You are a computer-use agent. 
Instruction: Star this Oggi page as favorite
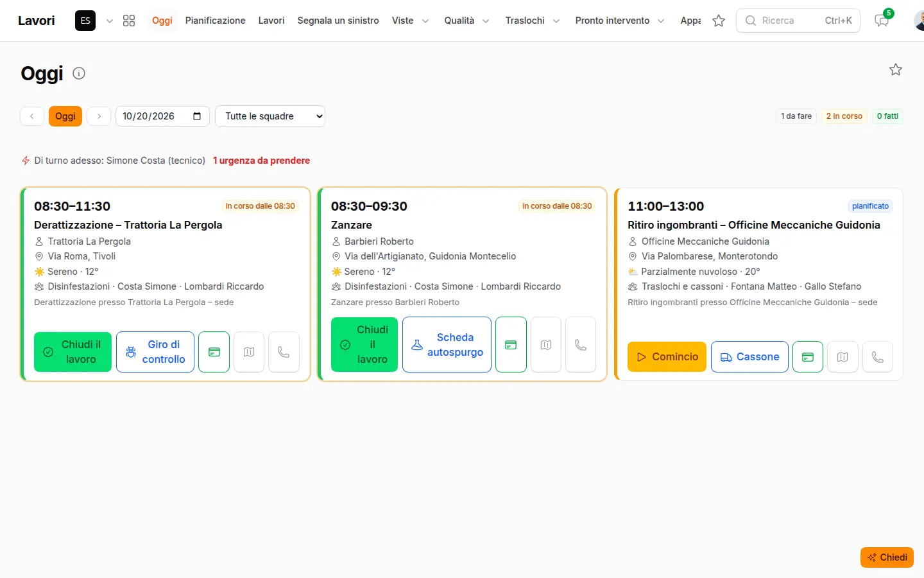click(896, 69)
